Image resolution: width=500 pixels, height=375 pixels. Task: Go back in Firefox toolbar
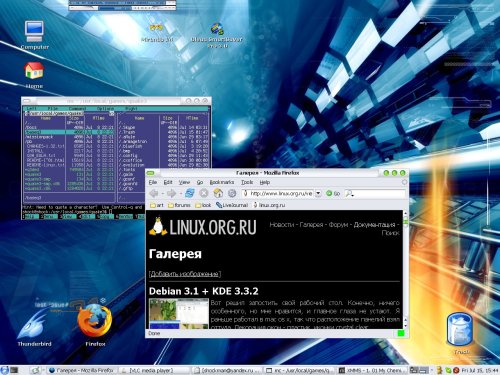(154, 193)
